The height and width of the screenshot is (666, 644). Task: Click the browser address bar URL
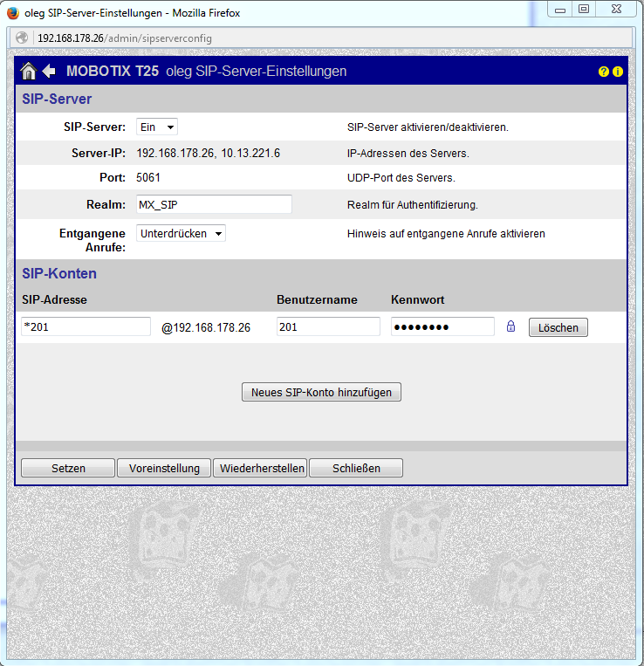click(x=125, y=38)
